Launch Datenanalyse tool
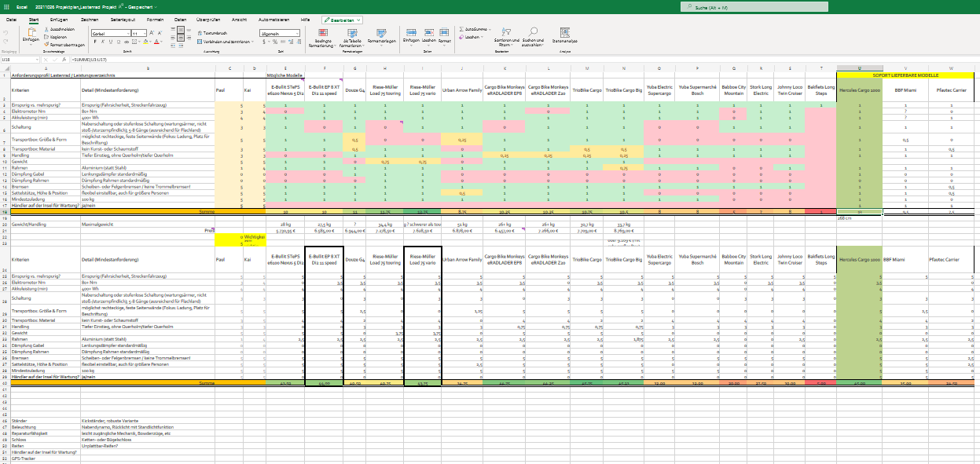Viewport: 980px width, 464px height. [564, 35]
